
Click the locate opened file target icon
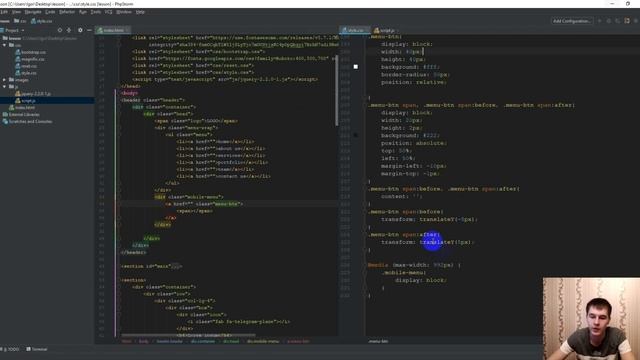[60, 30]
